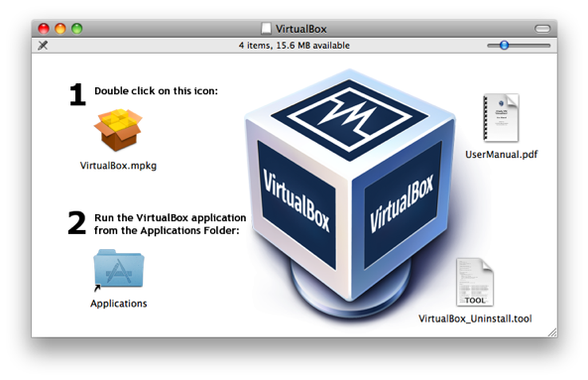Toggle the toolbar pill button at top right
The image size is (588, 380).
click(542, 29)
